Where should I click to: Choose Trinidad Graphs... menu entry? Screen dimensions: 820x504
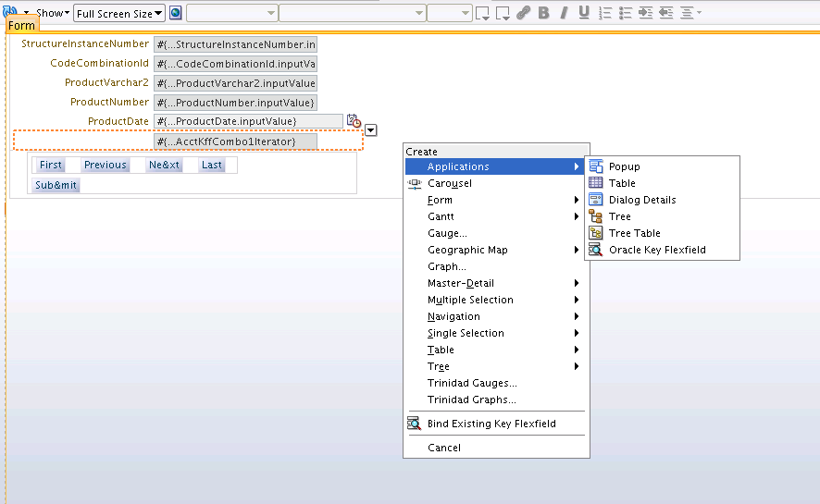coord(494,400)
